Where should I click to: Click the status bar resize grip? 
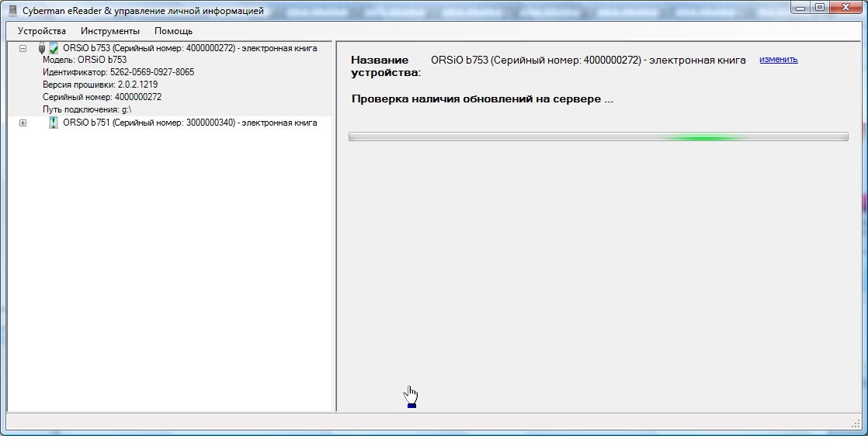(855, 424)
